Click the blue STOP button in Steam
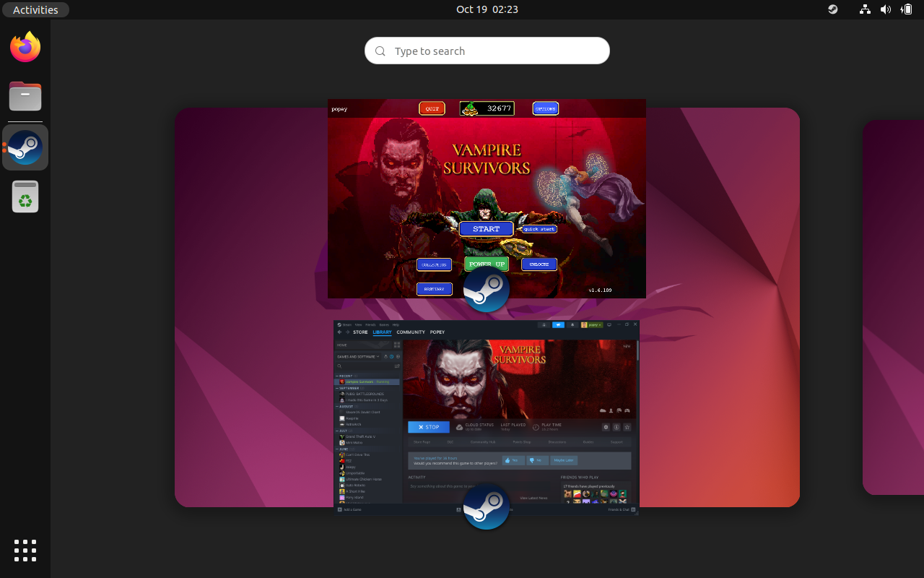 (x=429, y=427)
